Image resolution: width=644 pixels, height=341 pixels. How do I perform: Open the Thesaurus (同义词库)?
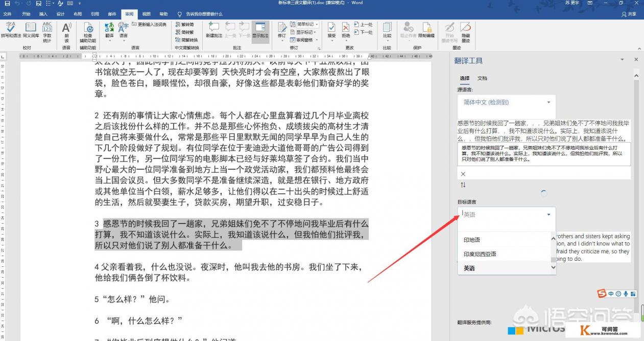[x=31, y=31]
